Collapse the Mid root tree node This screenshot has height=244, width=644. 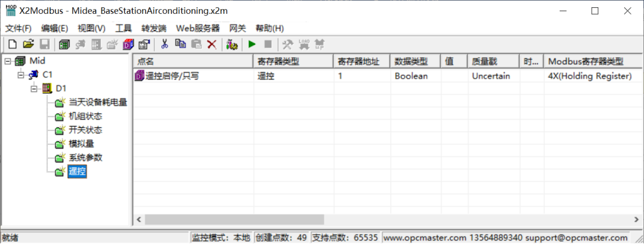[8, 62]
